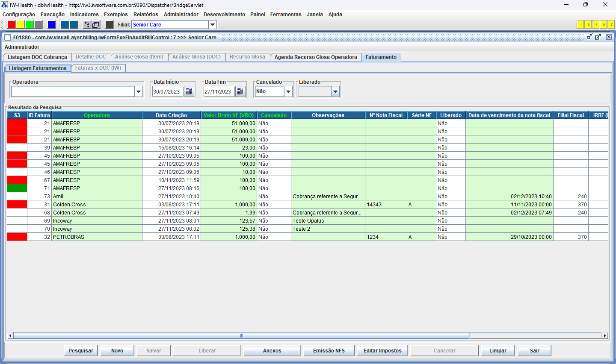
Task: Switch to Listagem DOC Cobrança tab
Action: (x=37, y=57)
